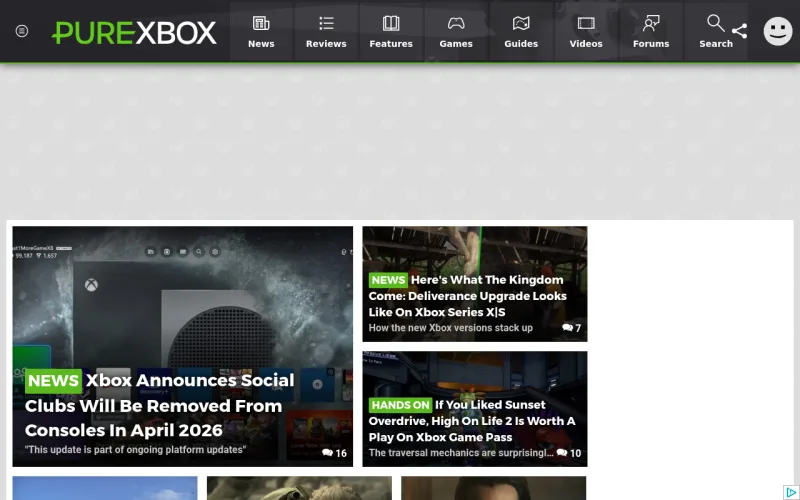Open the High On Life 2 hands-on article
Screen dimensions: 800x500
472,421
